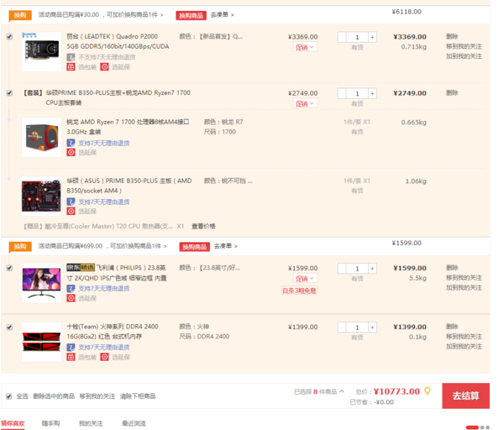This screenshot has height=430, width=504.
Task: Click the quantity field for Team DDR4 memory
Action: point(357,328)
